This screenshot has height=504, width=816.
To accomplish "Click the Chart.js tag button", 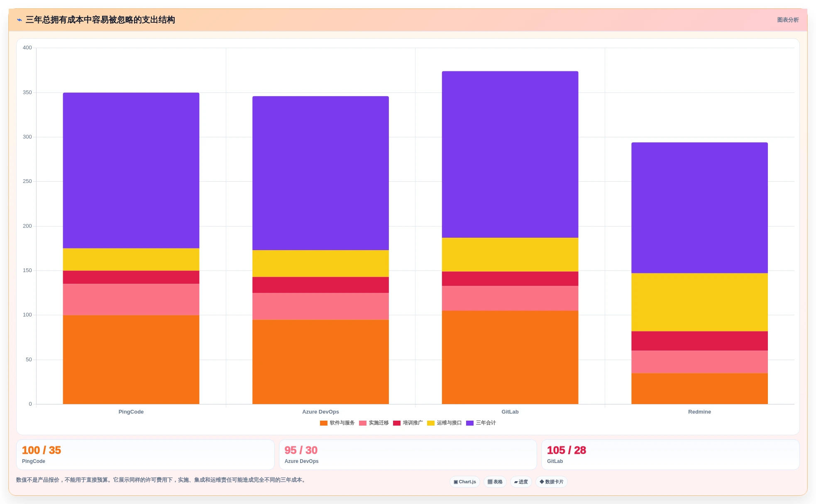I will pos(465,482).
